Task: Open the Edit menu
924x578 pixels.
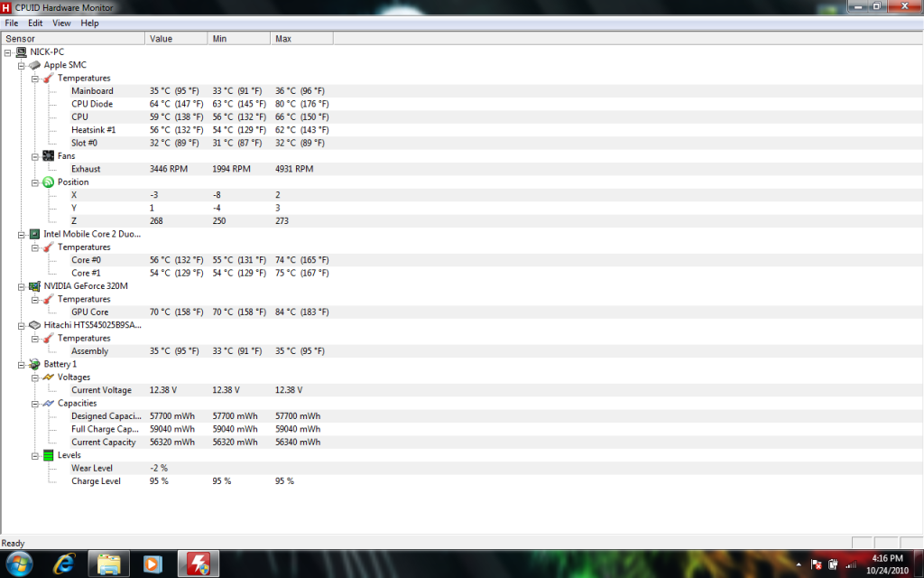Action: point(35,23)
